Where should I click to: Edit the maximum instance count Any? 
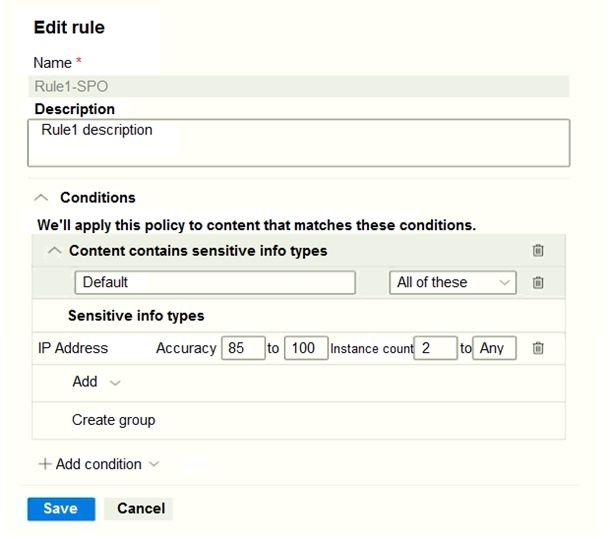click(494, 348)
